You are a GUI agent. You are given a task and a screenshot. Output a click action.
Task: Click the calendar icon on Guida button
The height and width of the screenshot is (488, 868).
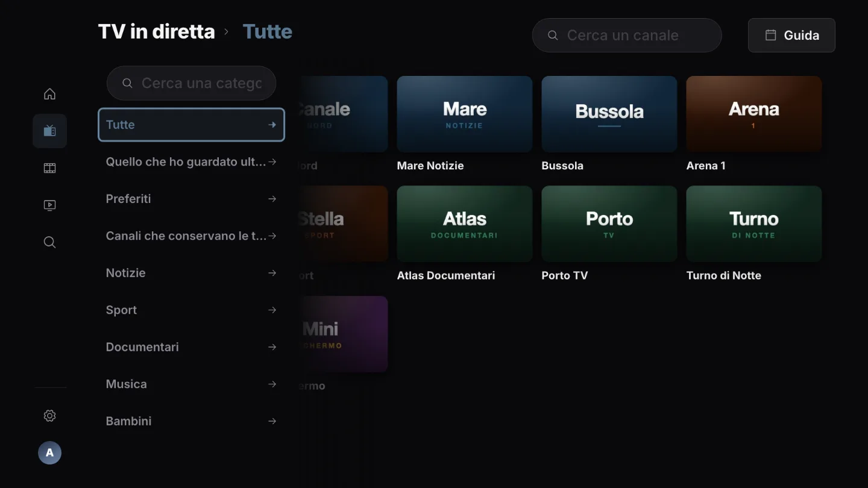pos(770,35)
